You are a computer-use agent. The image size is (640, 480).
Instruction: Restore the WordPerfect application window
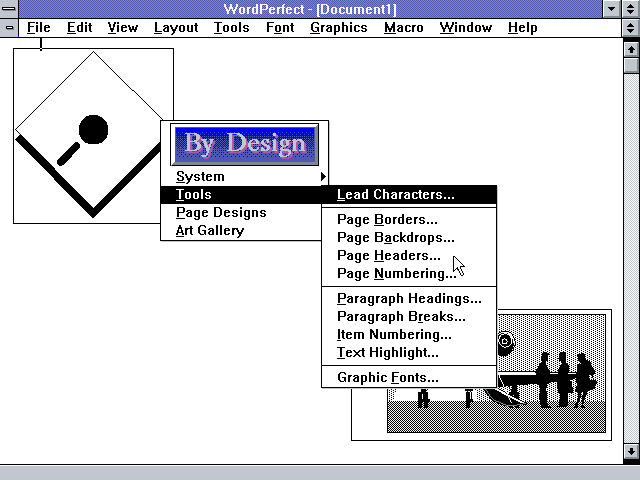coord(631,9)
